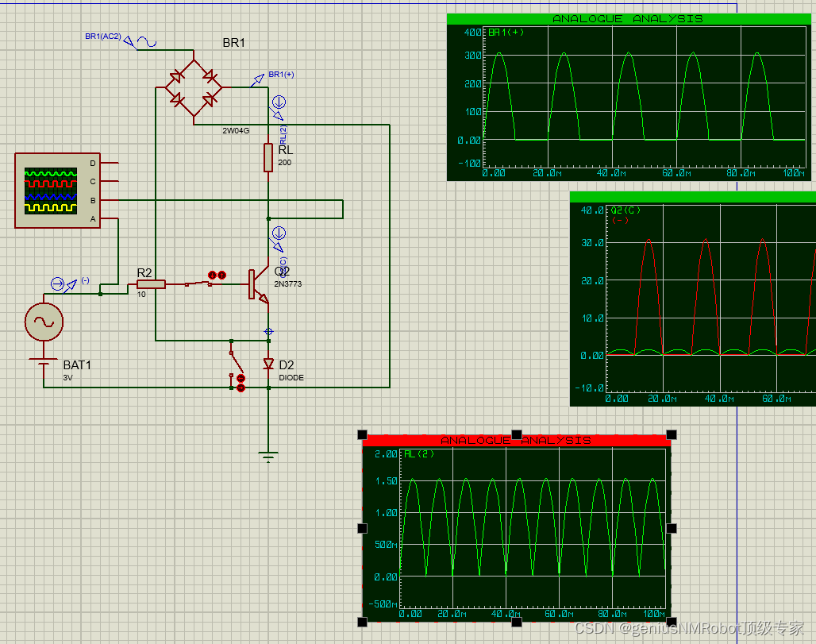Click oscilloscope channel A pin

(x=110, y=218)
